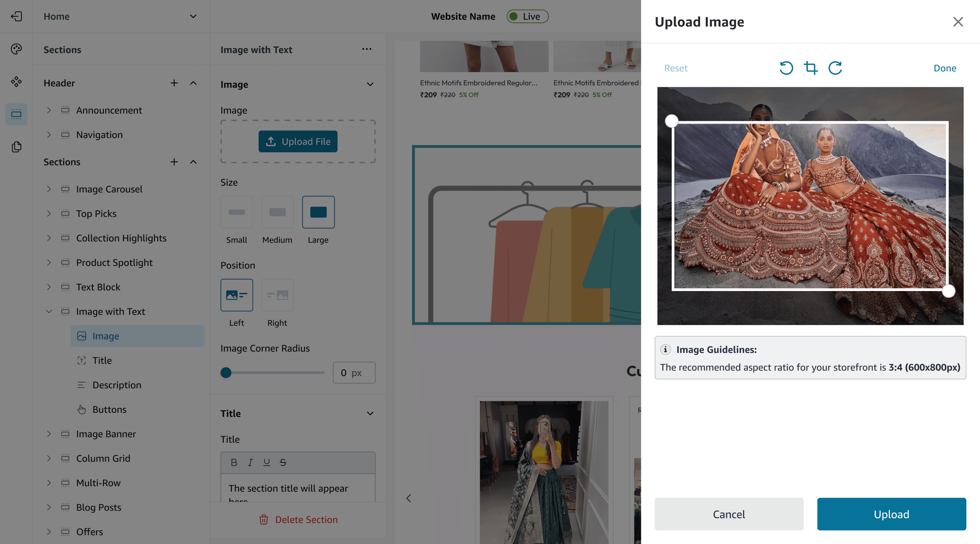The height and width of the screenshot is (544, 980).
Task: Click the Image Corner Radius slider handle
Action: 226,373
